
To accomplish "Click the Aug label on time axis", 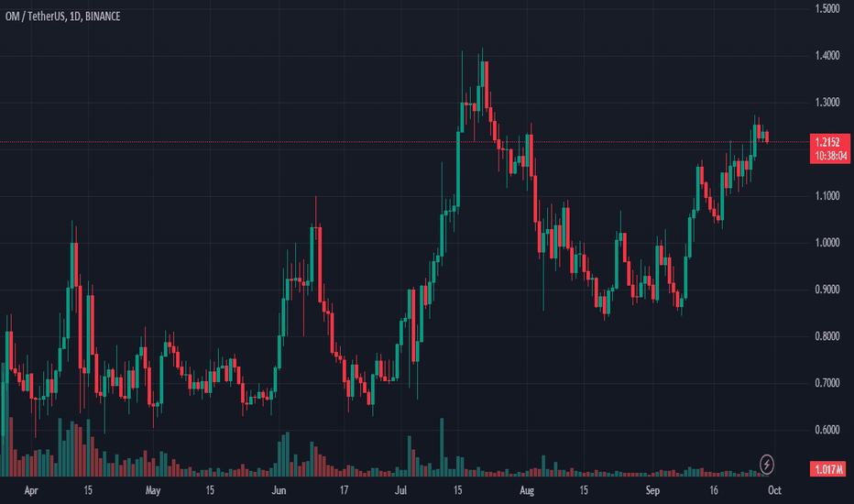I will coord(527,490).
